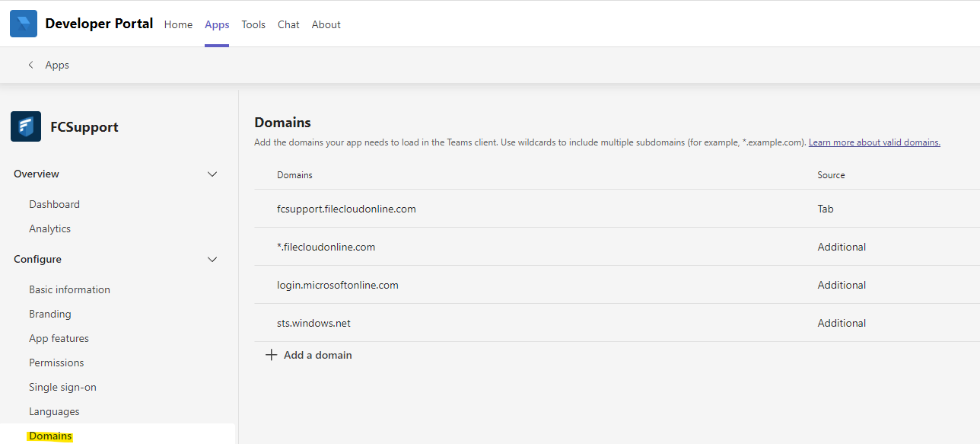Click the Add a domain label
Image resolution: width=980 pixels, height=444 pixels.
coord(318,355)
